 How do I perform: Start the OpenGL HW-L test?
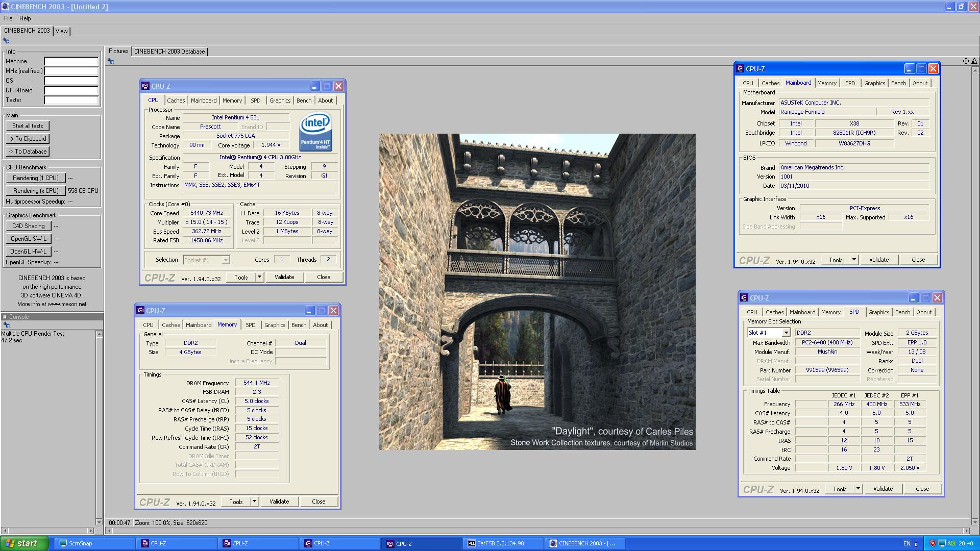click(x=29, y=252)
